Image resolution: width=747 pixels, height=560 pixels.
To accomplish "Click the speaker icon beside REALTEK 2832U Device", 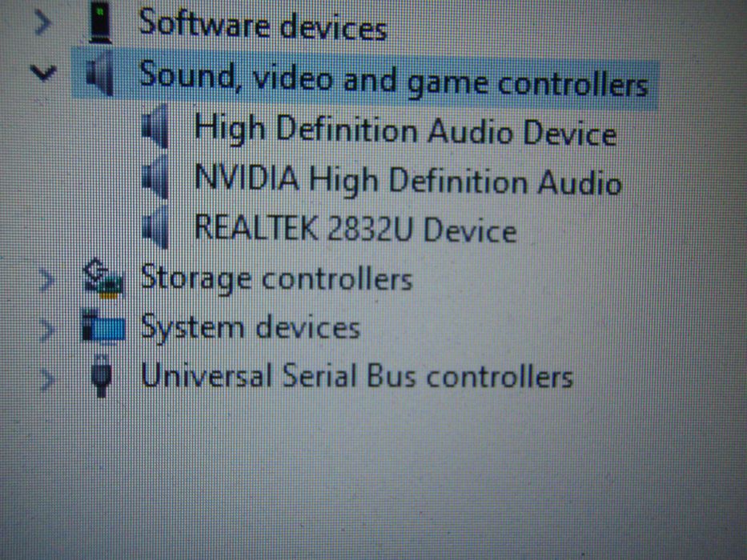I will [x=156, y=229].
